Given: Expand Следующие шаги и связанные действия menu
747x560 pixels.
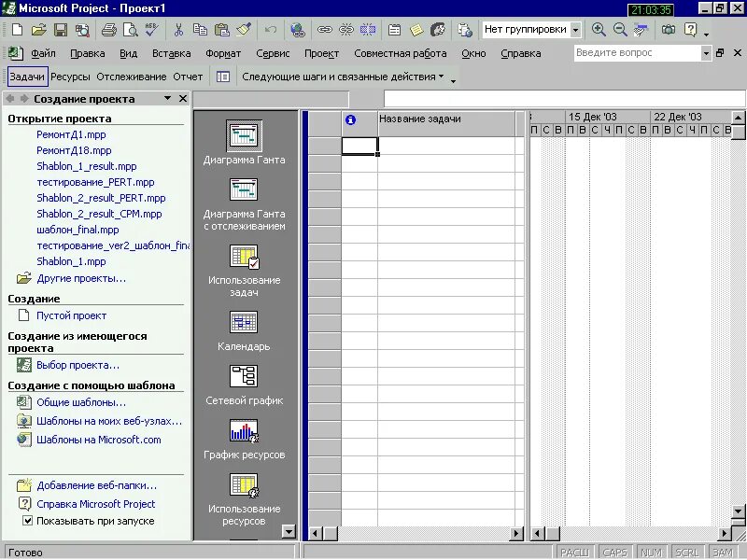Looking at the screenshot, I should 343,77.
